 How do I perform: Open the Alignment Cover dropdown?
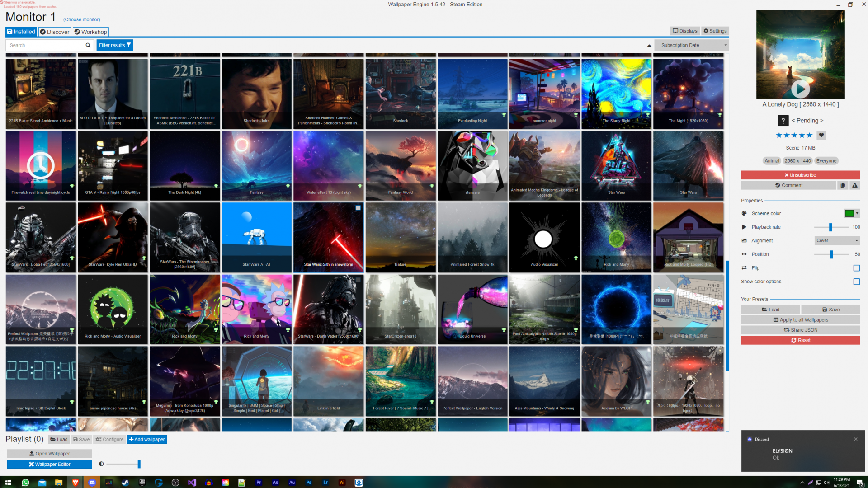(837, 241)
